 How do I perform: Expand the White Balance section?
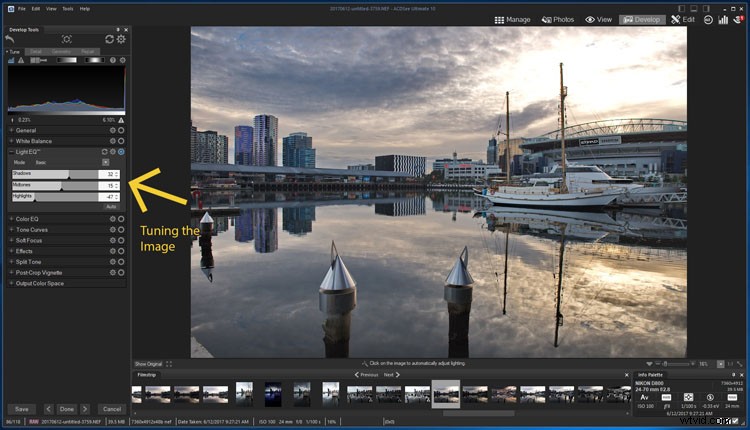11,141
